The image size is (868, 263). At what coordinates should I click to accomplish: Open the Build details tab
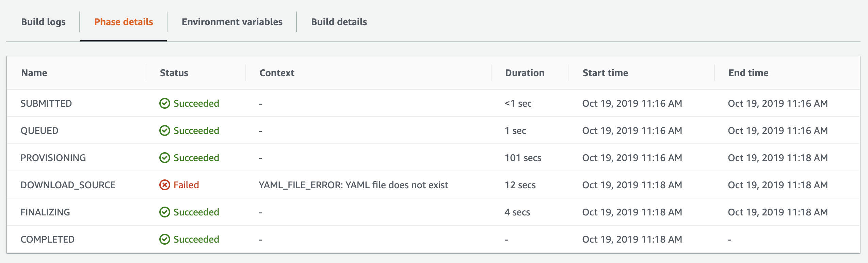339,22
